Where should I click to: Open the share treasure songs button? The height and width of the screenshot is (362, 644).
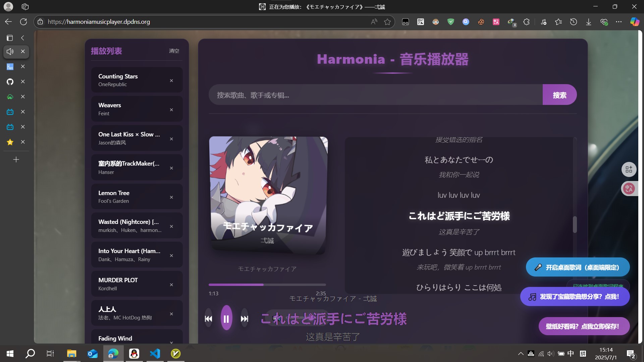[575, 297]
